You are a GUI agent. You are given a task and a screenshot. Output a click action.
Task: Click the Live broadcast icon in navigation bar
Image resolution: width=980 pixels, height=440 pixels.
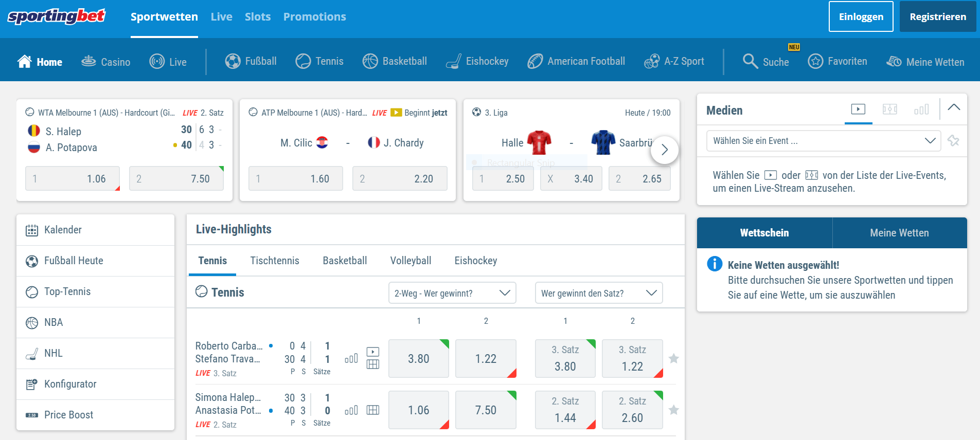[157, 62]
